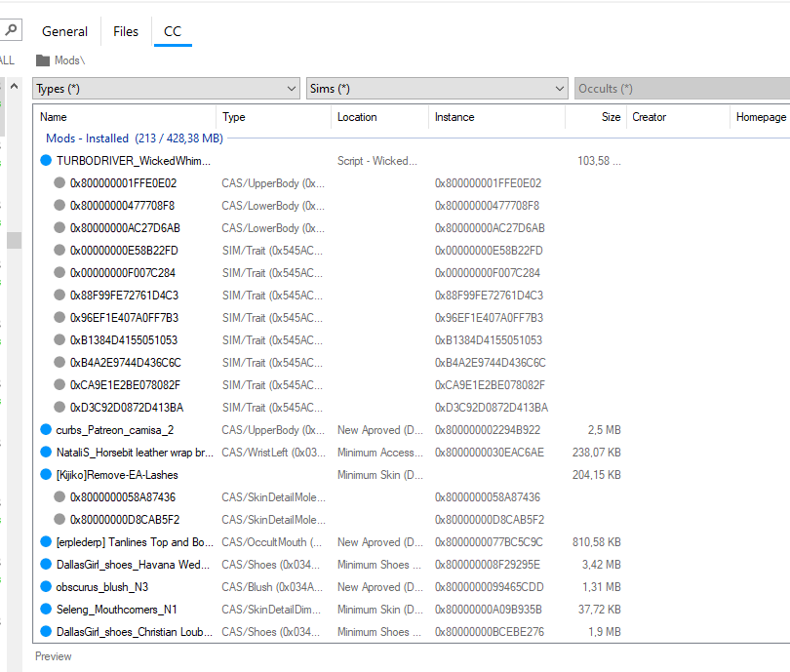Click blue dot beside Seleng_Mouthcorners_N1
The height and width of the screenshot is (672, 790).
click(x=46, y=609)
